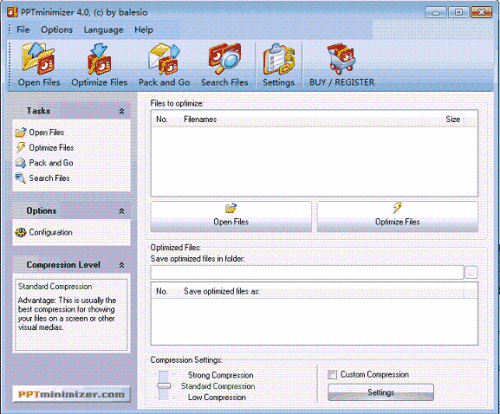The image size is (500, 414).
Task: Open the Language menu
Action: click(103, 30)
